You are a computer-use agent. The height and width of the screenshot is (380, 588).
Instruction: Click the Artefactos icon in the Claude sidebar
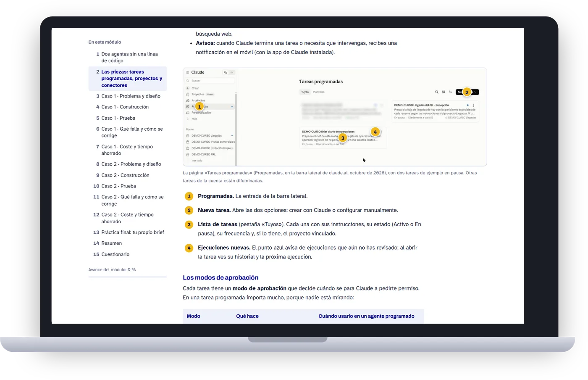(x=188, y=100)
